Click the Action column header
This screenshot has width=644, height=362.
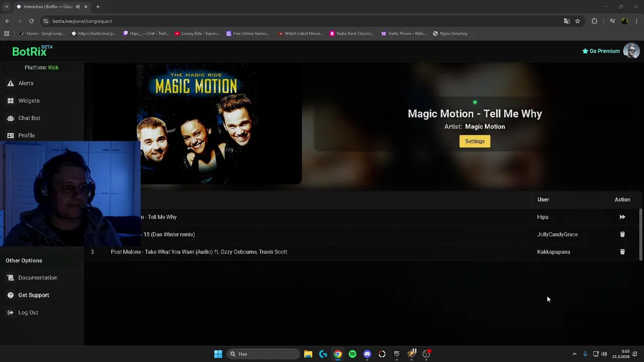(x=622, y=200)
